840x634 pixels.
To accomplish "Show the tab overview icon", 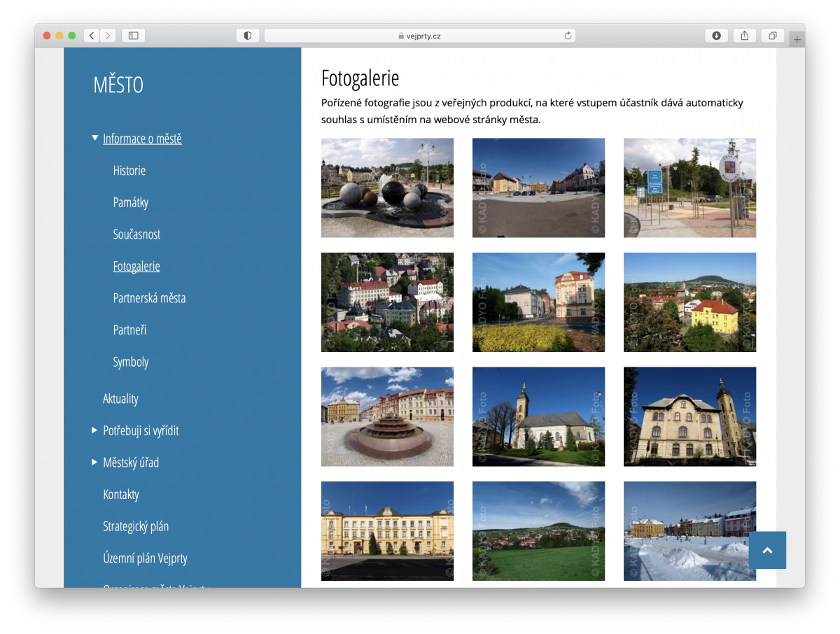I will point(773,36).
